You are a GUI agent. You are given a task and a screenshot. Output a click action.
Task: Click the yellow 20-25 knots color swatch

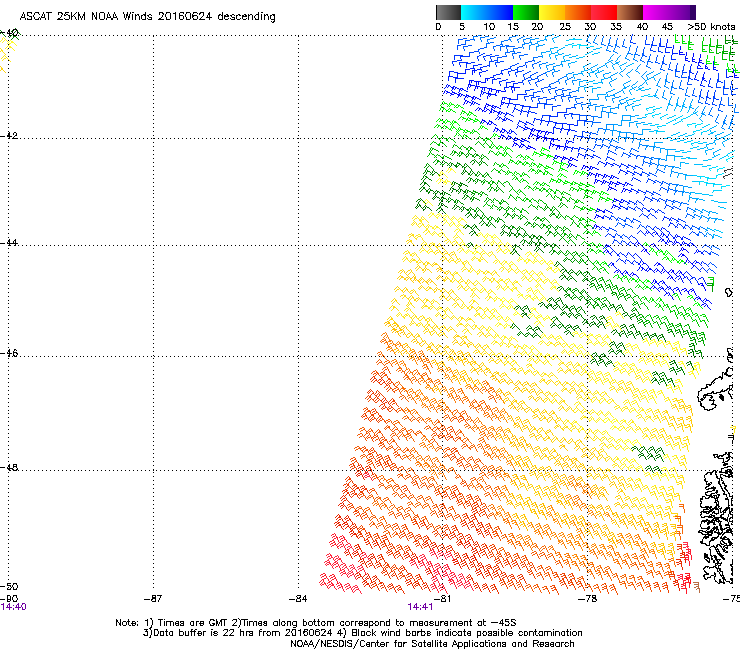(552, 12)
